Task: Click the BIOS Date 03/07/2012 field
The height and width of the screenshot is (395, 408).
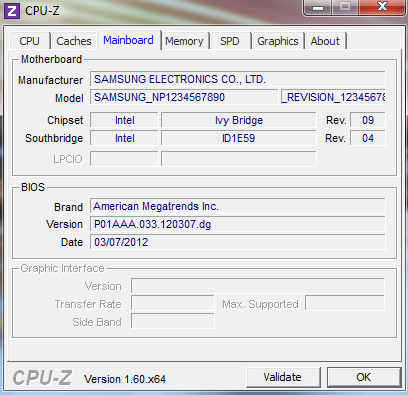Action: click(x=238, y=242)
